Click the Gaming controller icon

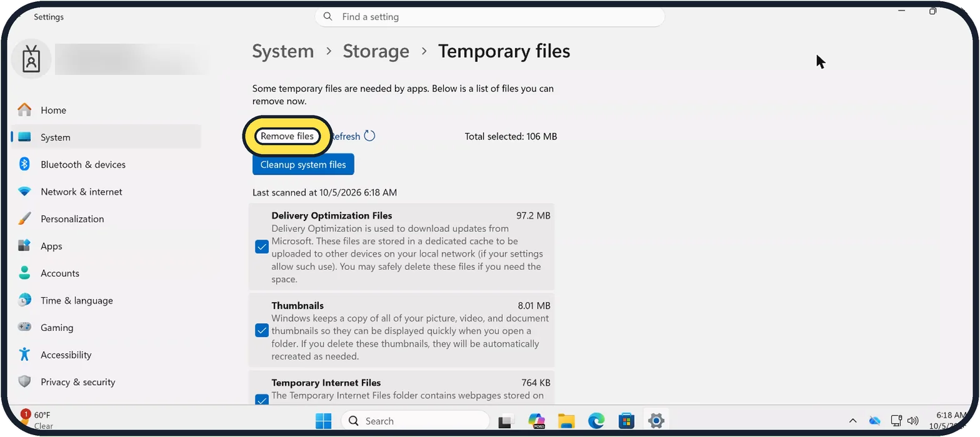[24, 327]
